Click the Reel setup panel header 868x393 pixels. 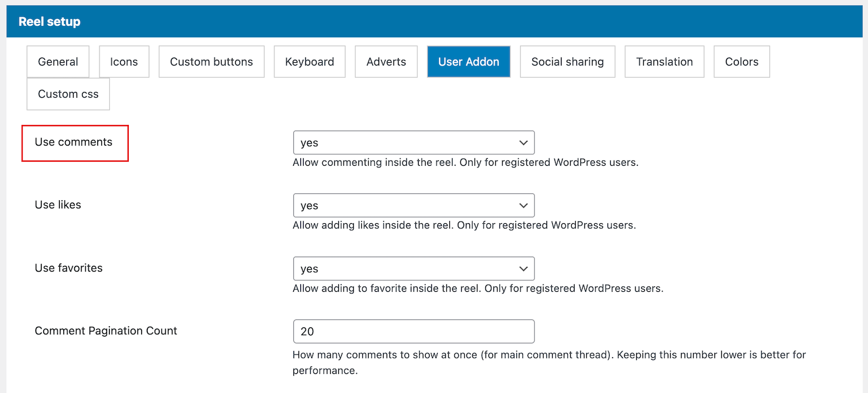(x=49, y=22)
